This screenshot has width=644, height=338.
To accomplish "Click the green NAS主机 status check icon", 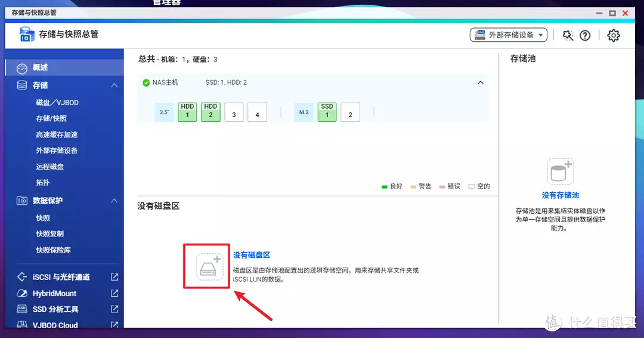I will coord(146,82).
